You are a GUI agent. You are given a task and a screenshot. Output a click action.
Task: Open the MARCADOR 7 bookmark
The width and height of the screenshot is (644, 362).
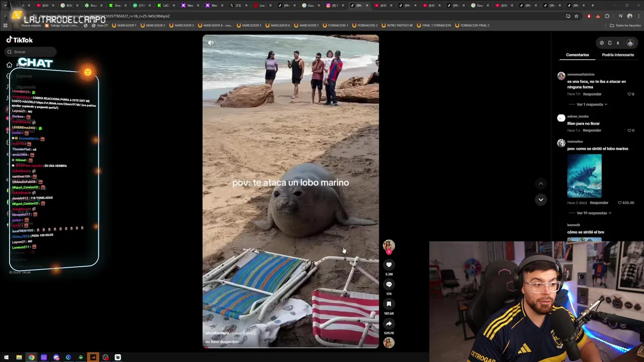pos(306,25)
